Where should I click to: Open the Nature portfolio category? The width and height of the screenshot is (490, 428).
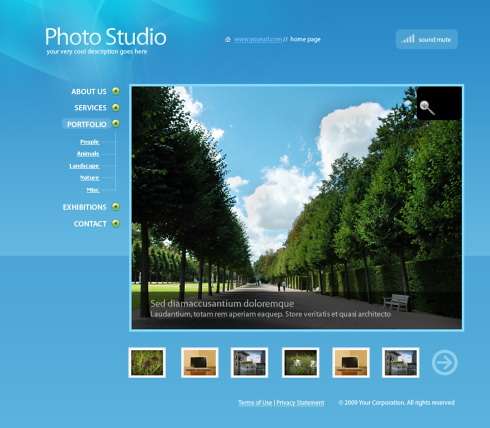90,178
